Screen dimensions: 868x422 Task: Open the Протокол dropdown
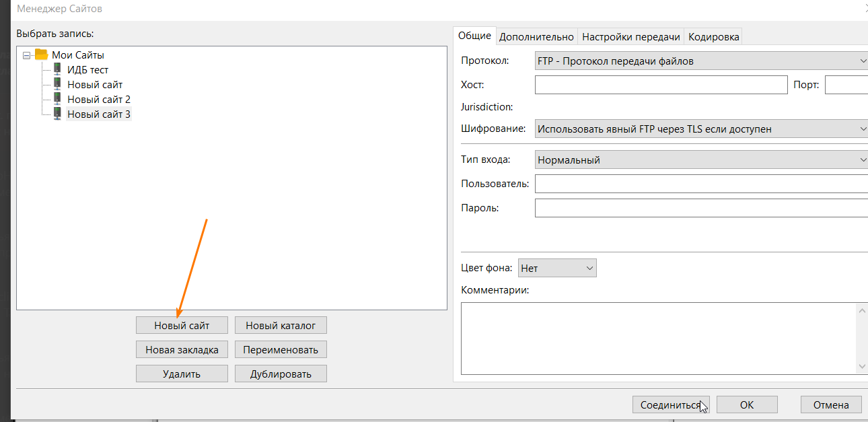[701, 61]
